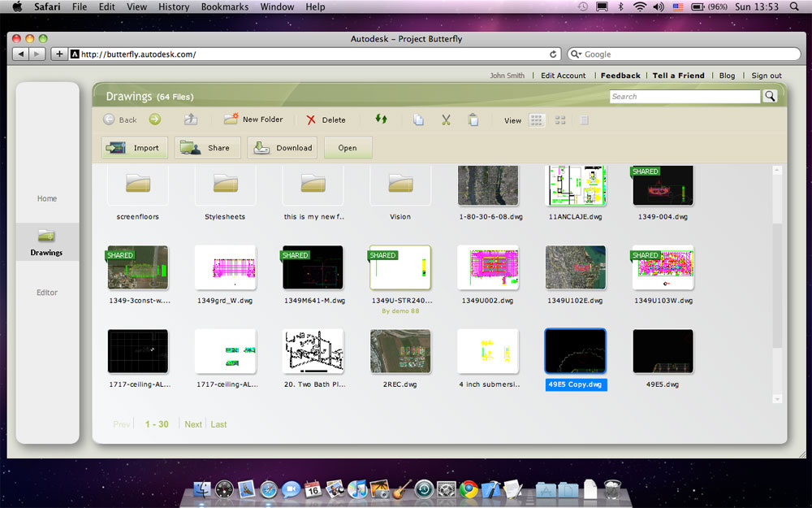Click Safari add bookmark plus button
This screenshot has height=508, width=812.
click(x=59, y=54)
